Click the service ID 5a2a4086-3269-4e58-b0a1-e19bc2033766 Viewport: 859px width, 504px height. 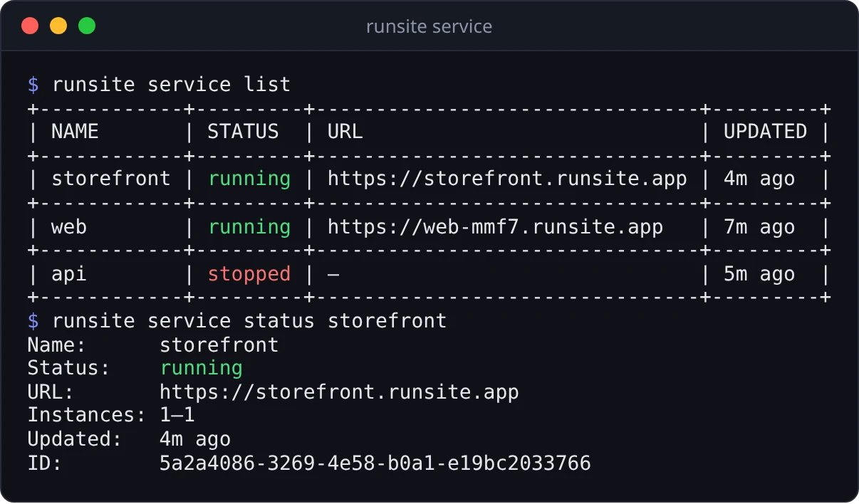(x=375, y=463)
